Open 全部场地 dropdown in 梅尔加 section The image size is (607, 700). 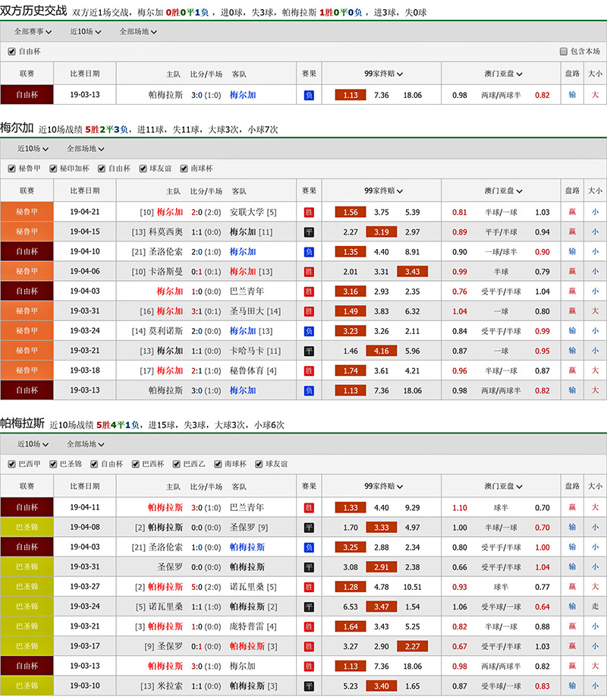pos(85,149)
